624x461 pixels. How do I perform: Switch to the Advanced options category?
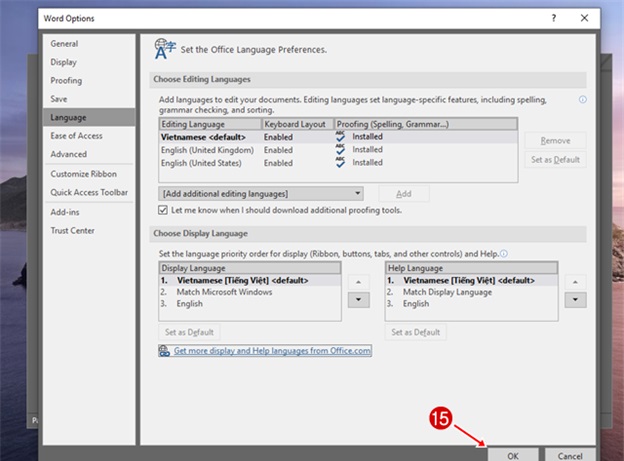69,154
